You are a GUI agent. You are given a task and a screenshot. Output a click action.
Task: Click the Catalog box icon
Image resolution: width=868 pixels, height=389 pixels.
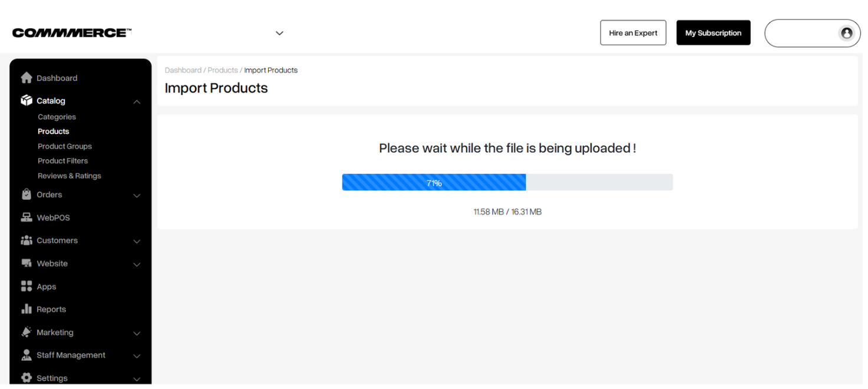click(27, 101)
